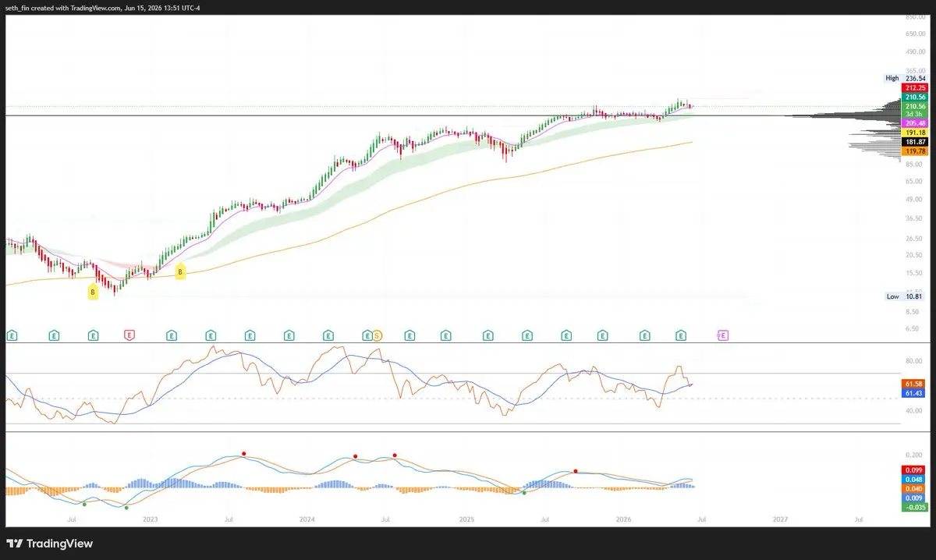Click the orange 0.040 MACD value tag

(914, 488)
